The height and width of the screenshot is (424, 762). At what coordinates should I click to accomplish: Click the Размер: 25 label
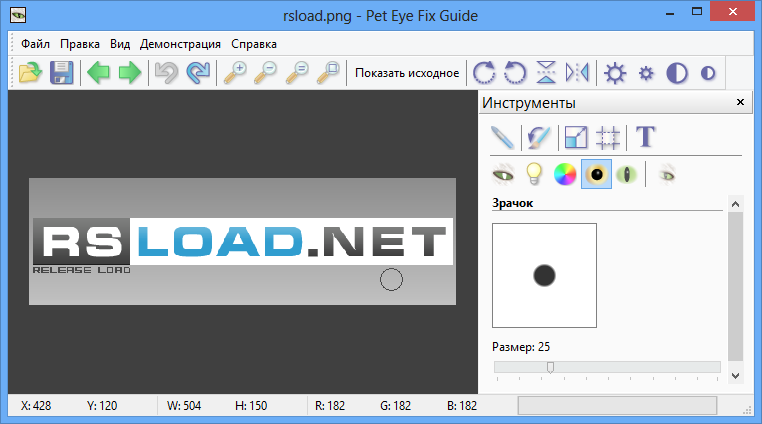click(521, 347)
